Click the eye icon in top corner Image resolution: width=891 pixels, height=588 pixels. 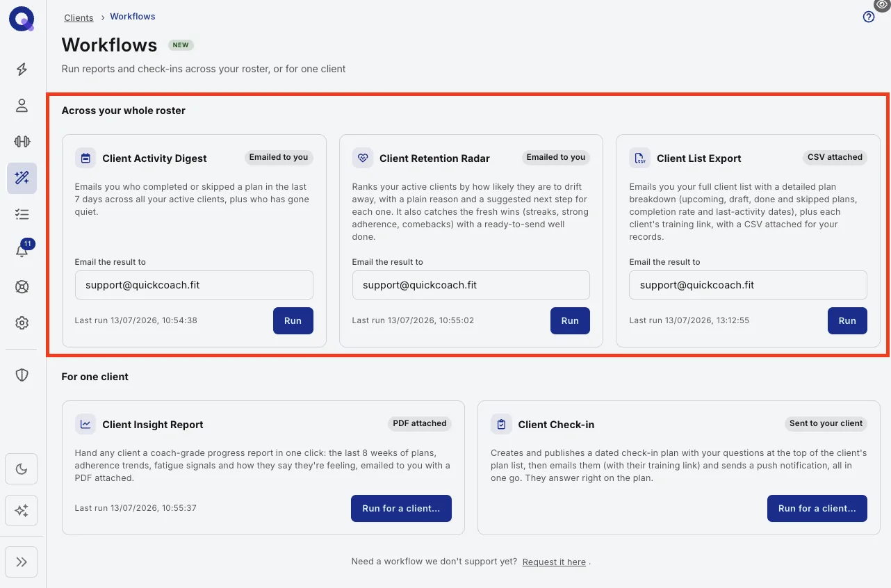(882, 5)
